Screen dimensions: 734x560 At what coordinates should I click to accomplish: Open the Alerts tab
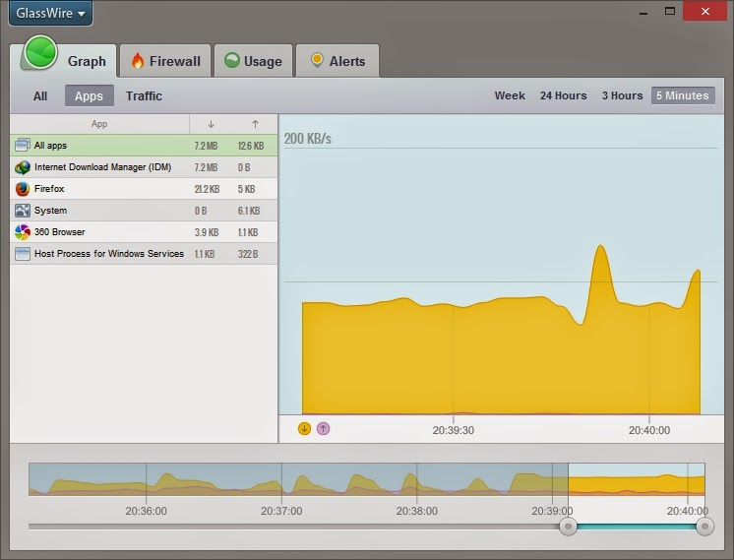coord(337,61)
